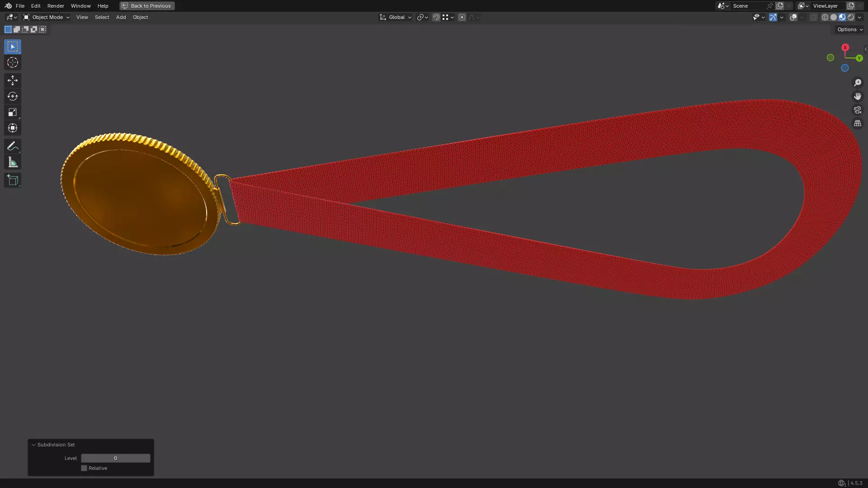The image size is (868, 488).
Task: Switch to Solid shading
Action: pos(834,17)
